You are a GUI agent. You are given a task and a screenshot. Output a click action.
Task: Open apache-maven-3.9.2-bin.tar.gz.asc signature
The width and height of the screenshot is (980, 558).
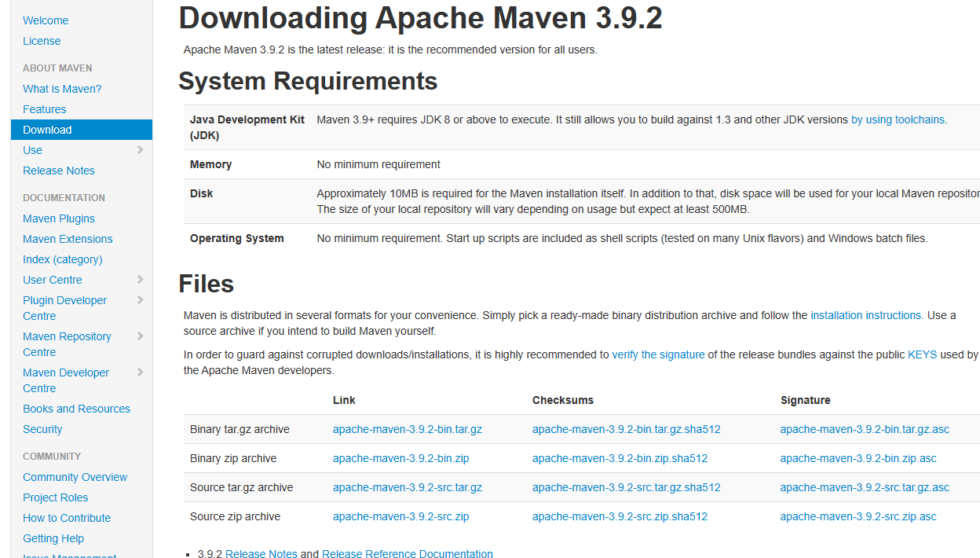coord(865,429)
